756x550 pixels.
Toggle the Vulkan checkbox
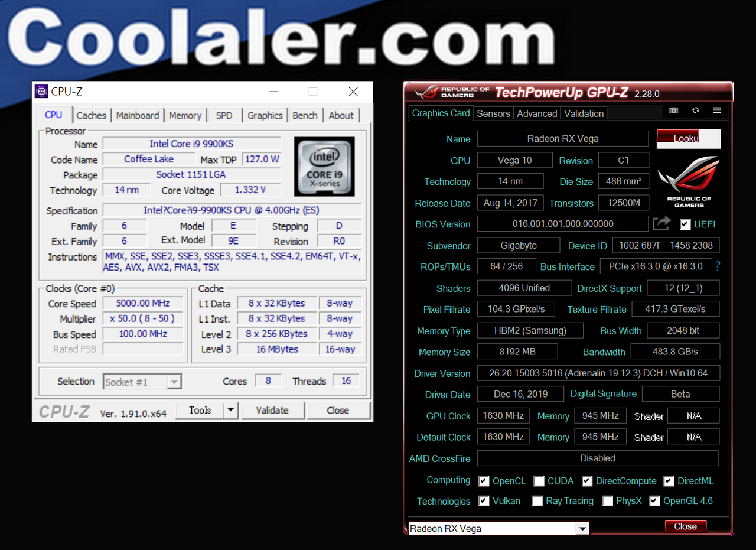tap(484, 501)
